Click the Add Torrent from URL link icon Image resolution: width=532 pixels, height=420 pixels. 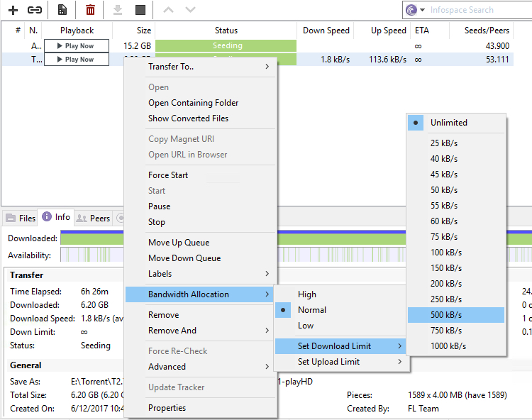click(35, 10)
